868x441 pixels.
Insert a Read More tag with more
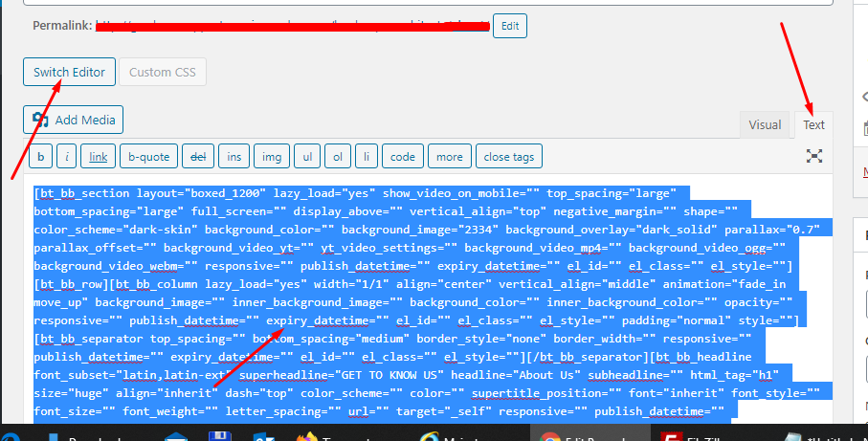pos(449,156)
